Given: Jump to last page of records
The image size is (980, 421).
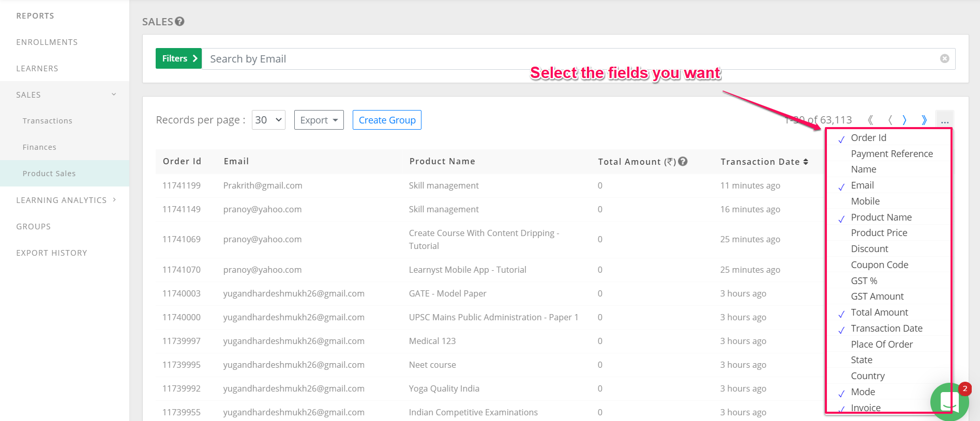Looking at the screenshot, I should pos(924,120).
